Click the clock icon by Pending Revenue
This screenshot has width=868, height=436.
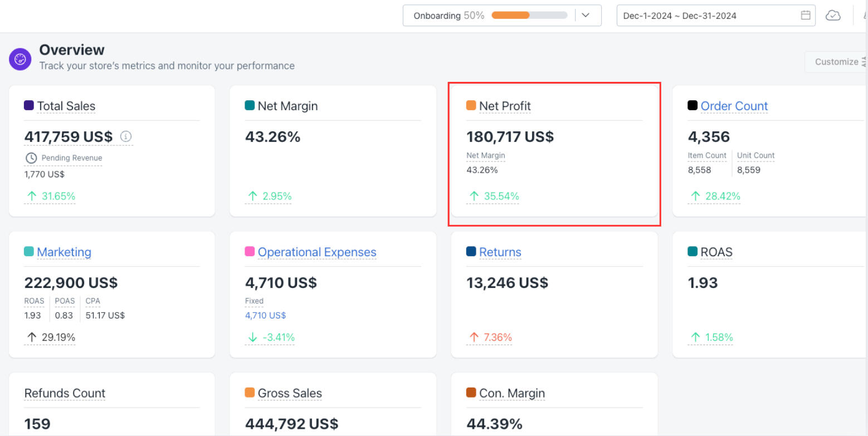tap(31, 158)
